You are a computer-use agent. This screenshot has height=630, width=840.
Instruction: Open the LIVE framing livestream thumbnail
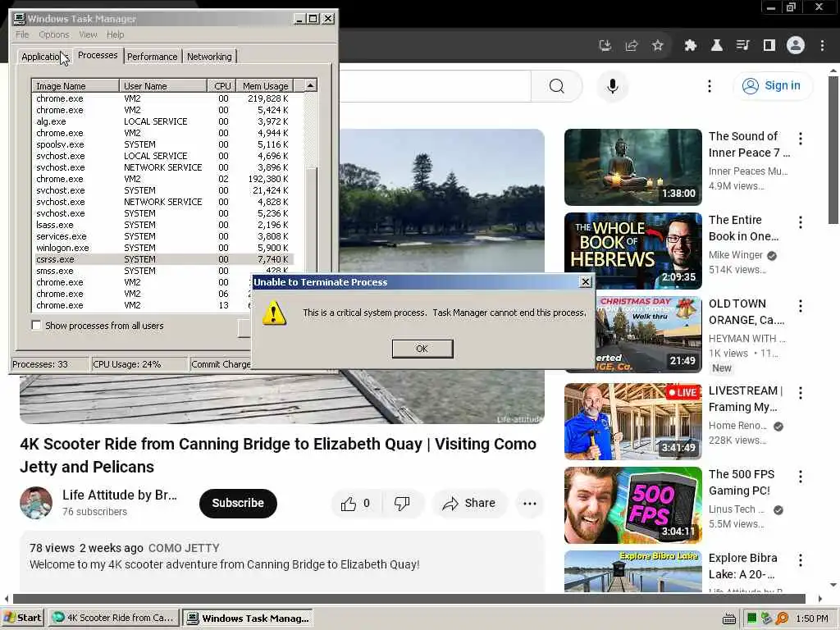[633, 422]
